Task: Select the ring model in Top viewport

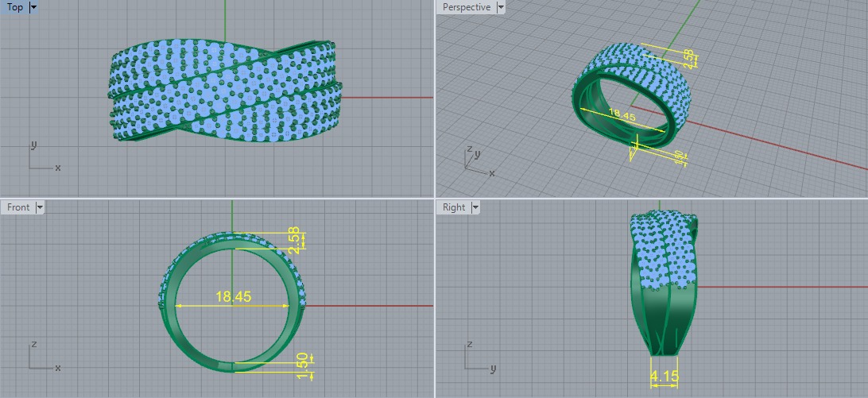Action: (x=225, y=91)
